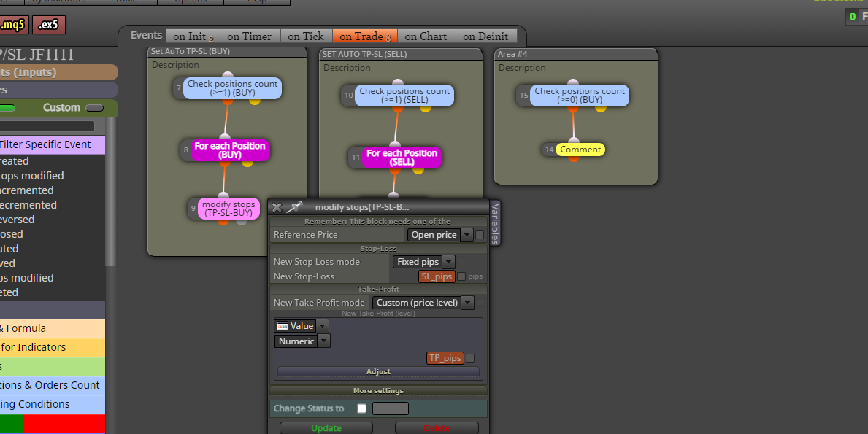The image size is (868, 434).
Task: Switch to the on Chart event tab
Action: [x=426, y=36]
